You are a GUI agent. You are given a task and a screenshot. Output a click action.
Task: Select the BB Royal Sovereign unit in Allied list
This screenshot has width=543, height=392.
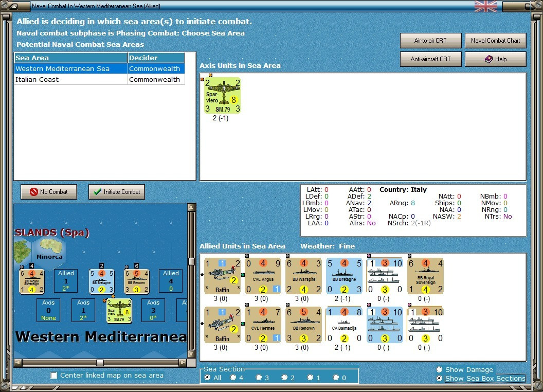(426, 276)
